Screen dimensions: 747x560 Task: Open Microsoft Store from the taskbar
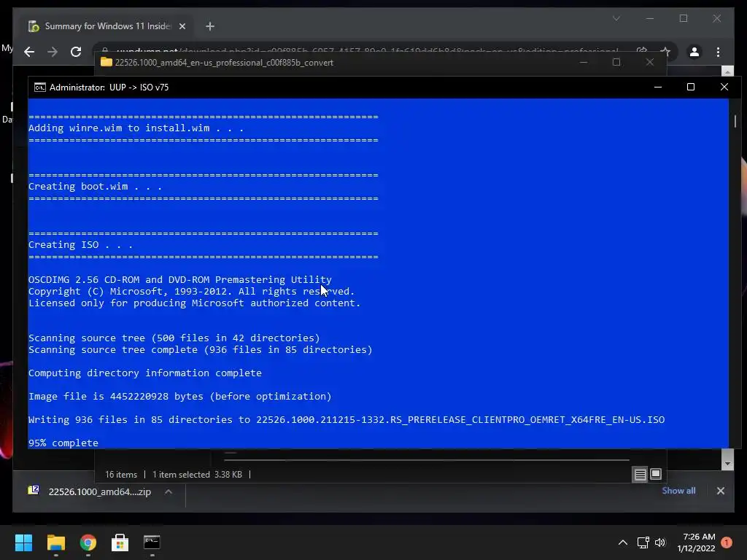tap(120, 542)
